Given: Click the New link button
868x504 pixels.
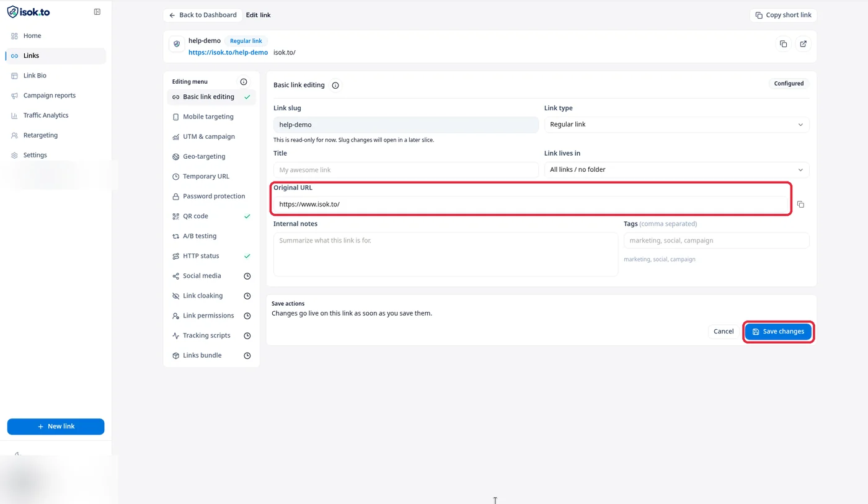Looking at the screenshot, I should coord(56,427).
